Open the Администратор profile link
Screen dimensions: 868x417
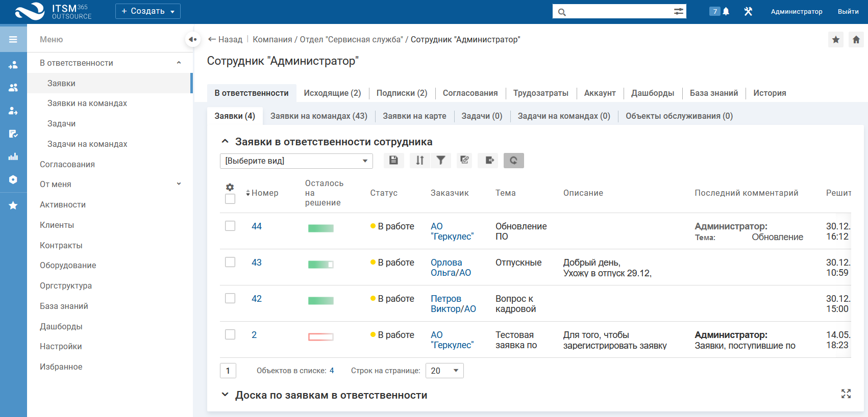(797, 11)
